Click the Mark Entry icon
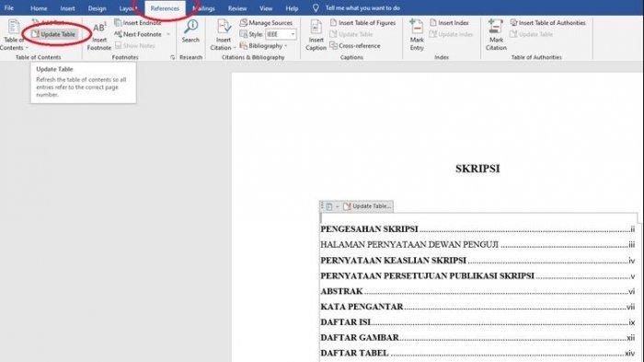The height and width of the screenshot is (362, 644). [417, 27]
